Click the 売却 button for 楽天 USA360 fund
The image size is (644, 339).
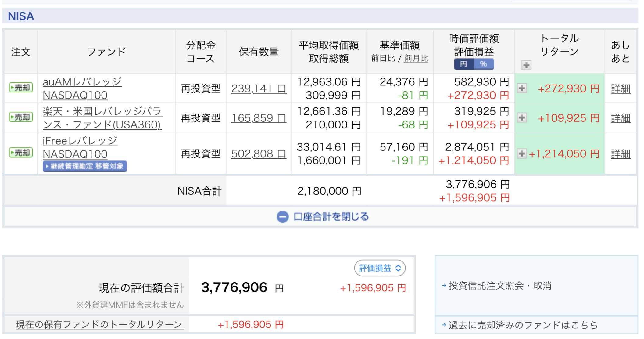[21, 117]
